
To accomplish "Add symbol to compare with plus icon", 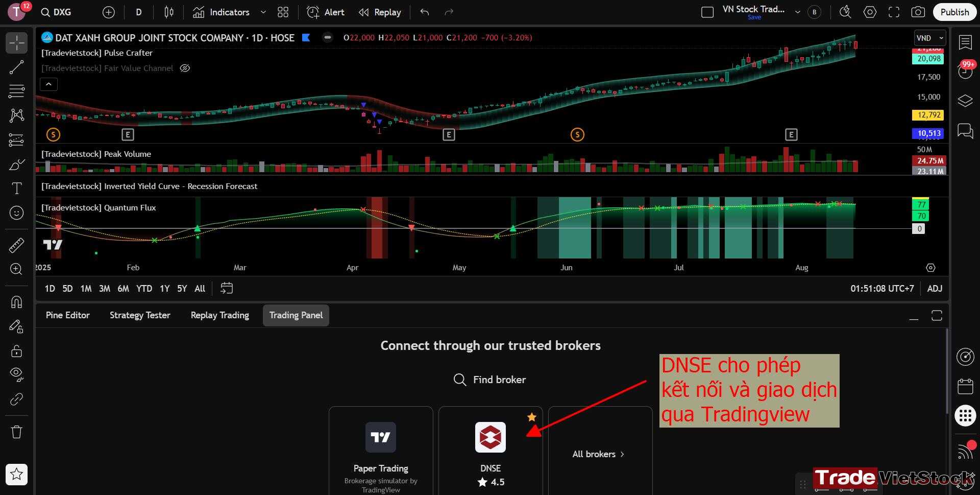I will pyautogui.click(x=109, y=12).
